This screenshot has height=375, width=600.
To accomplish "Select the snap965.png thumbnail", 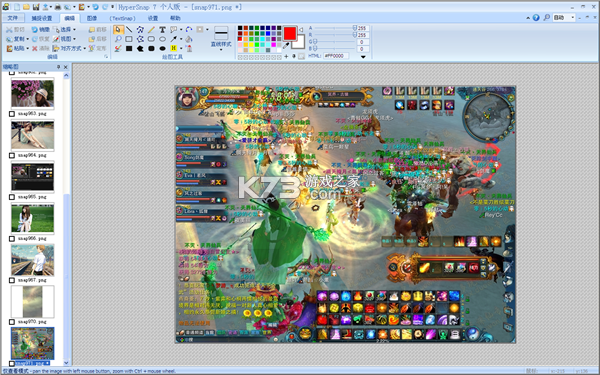I will point(33,176).
